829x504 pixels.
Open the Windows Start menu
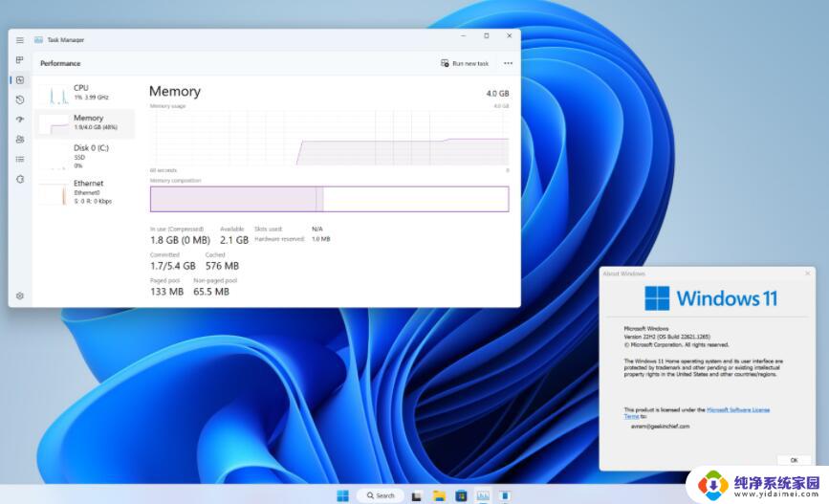point(342,495)
